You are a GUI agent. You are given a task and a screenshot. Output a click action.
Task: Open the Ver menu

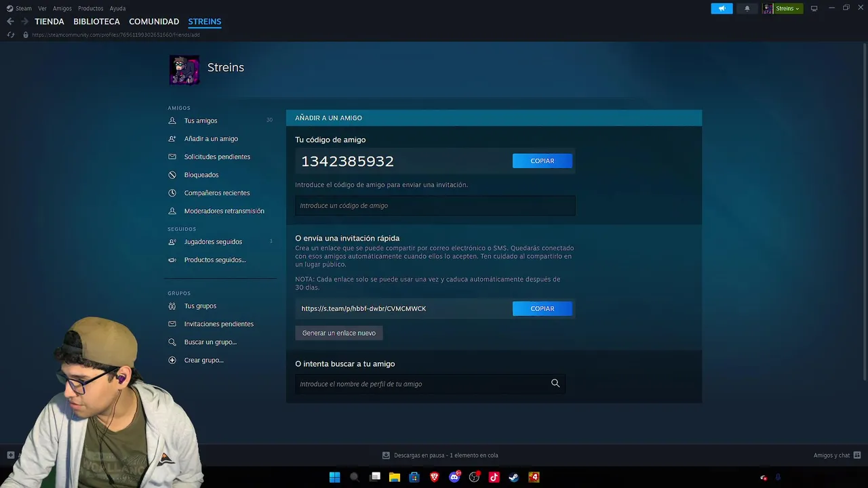(42, 8)
